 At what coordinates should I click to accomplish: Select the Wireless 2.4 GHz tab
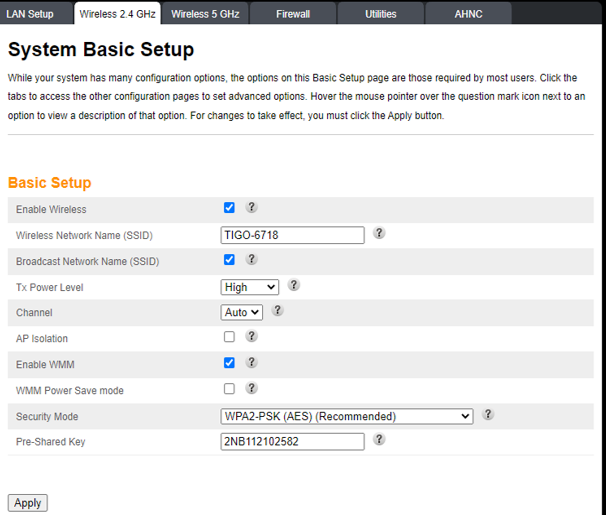point(117,14)
